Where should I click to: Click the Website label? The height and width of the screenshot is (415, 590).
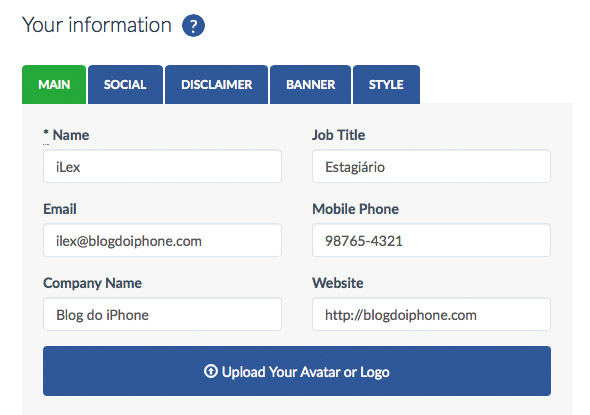[338, 283]
